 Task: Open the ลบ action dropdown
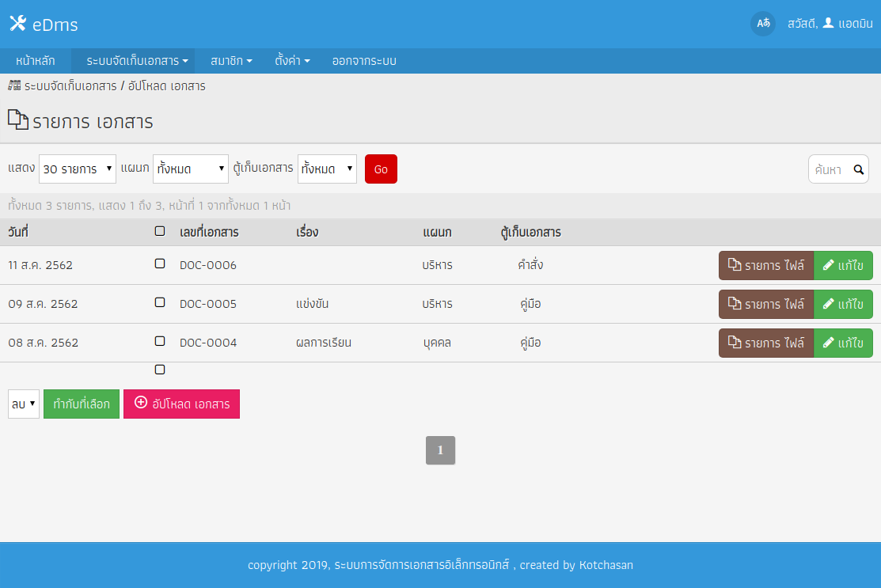[24, 404]
